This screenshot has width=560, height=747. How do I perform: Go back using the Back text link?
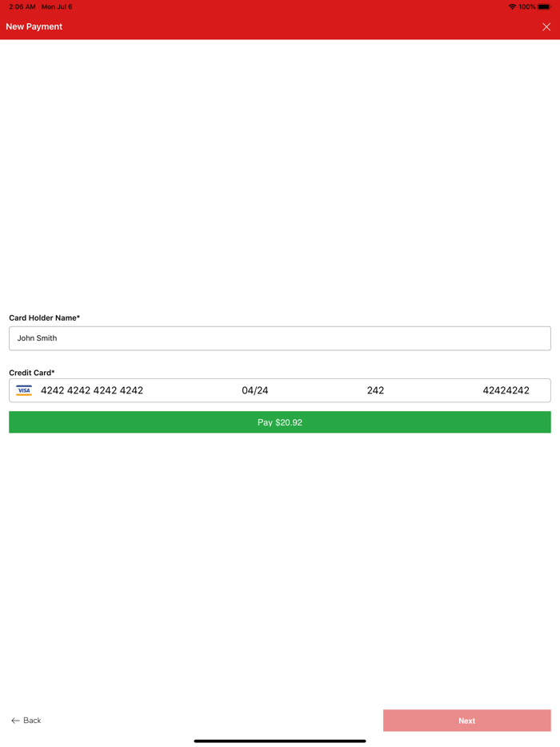pos(32,721)
